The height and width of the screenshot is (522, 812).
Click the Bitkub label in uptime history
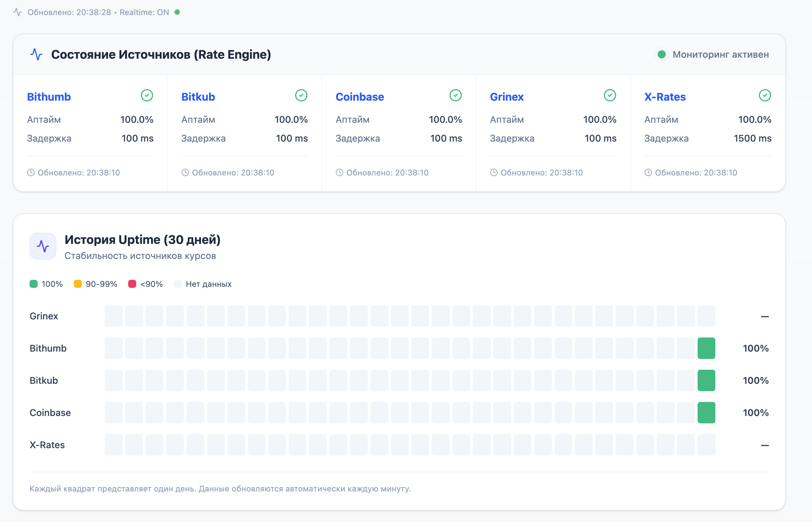(x=44, y=380)
